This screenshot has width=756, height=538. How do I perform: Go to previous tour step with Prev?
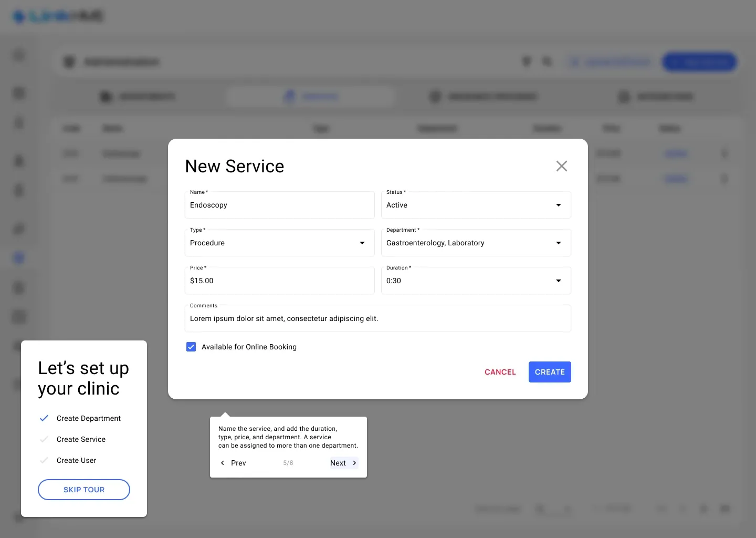(x=233, y=463)
